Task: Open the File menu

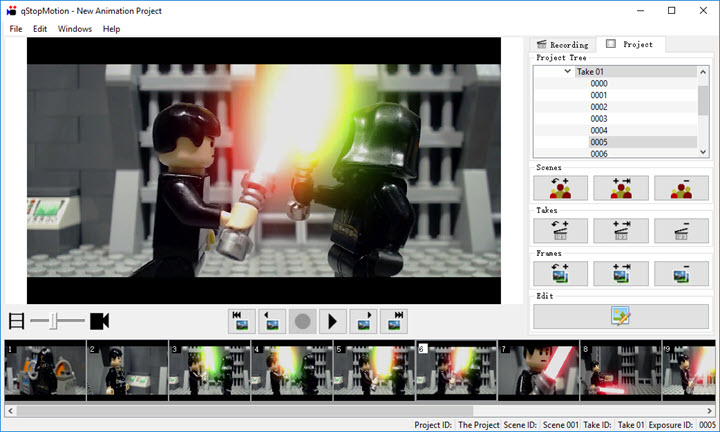Action: 16,29
